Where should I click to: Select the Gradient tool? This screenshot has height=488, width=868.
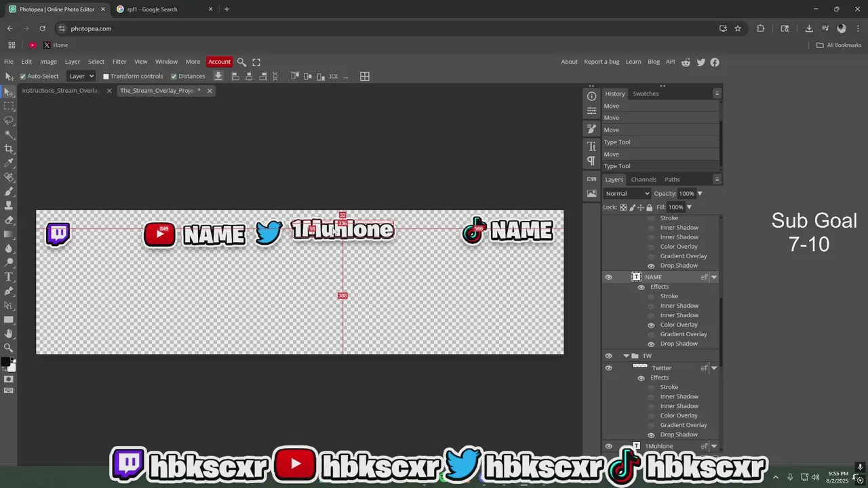9,234
